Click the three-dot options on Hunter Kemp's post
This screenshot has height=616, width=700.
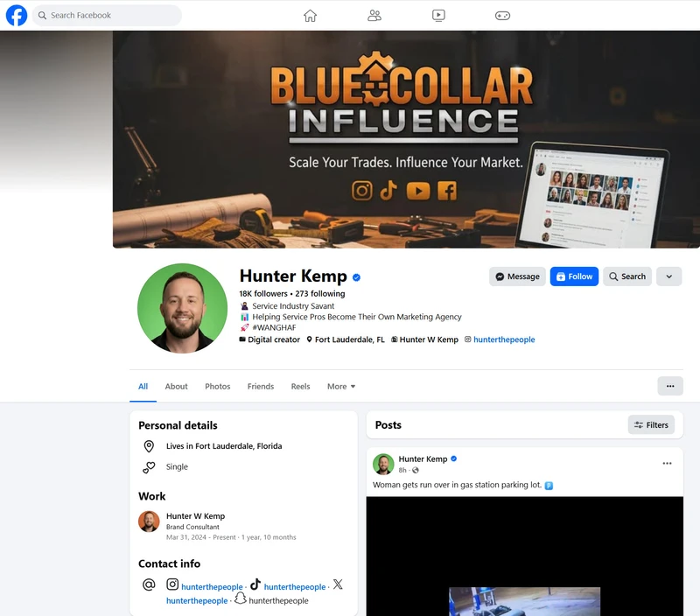667,464
